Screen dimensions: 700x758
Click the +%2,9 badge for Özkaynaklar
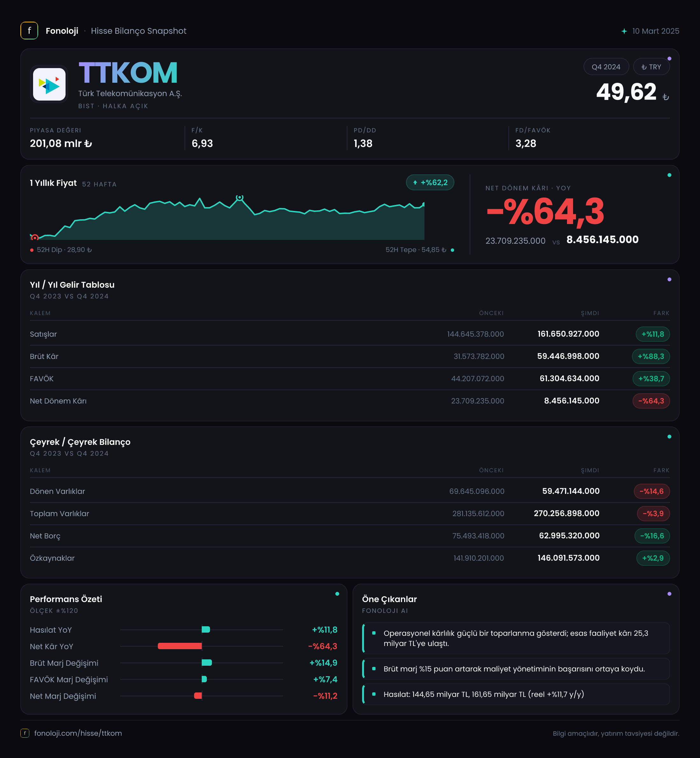point(653,558)
